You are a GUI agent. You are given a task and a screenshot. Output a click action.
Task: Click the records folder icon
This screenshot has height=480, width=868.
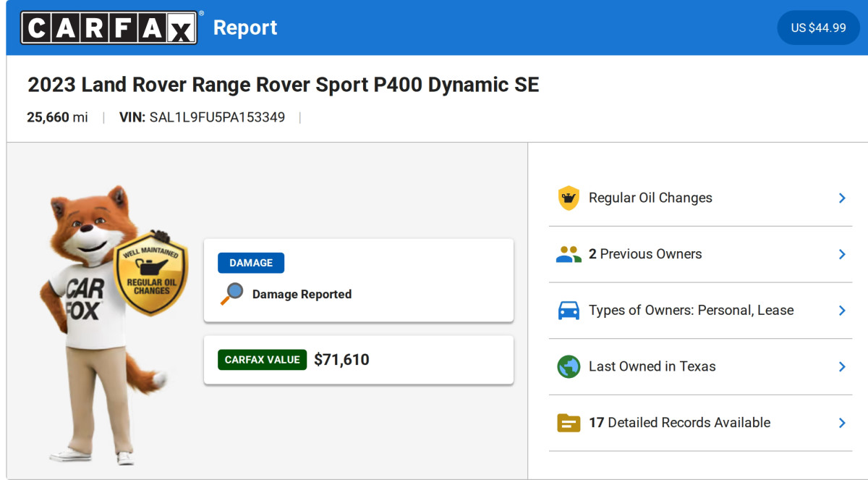(569, 423)
